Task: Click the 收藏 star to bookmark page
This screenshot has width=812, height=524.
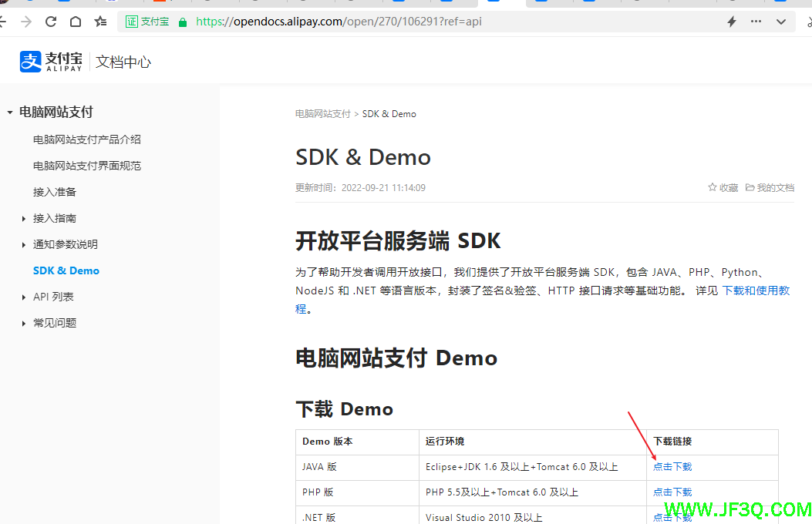Action: pyautogui.click(x=723, y=188)
